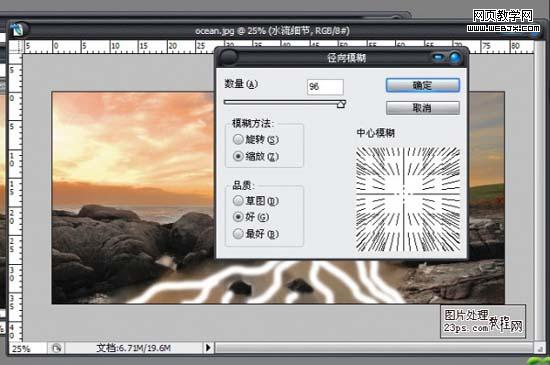Click the round icon at left of dialog title bar
Screen dimensions: 550x365
tap(229, 57)
